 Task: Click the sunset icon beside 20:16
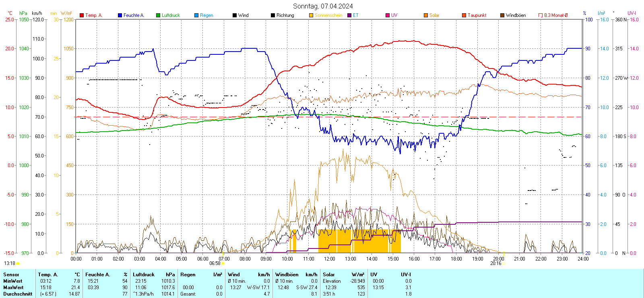(x=504, y=263)
